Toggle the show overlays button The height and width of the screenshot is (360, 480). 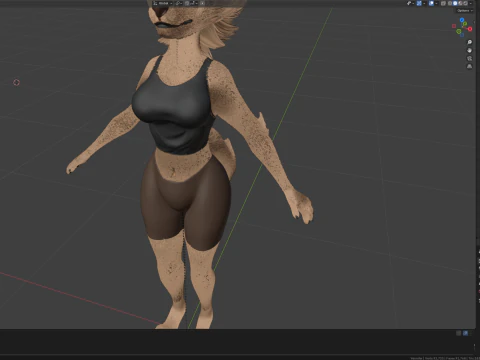pos(431,3)
